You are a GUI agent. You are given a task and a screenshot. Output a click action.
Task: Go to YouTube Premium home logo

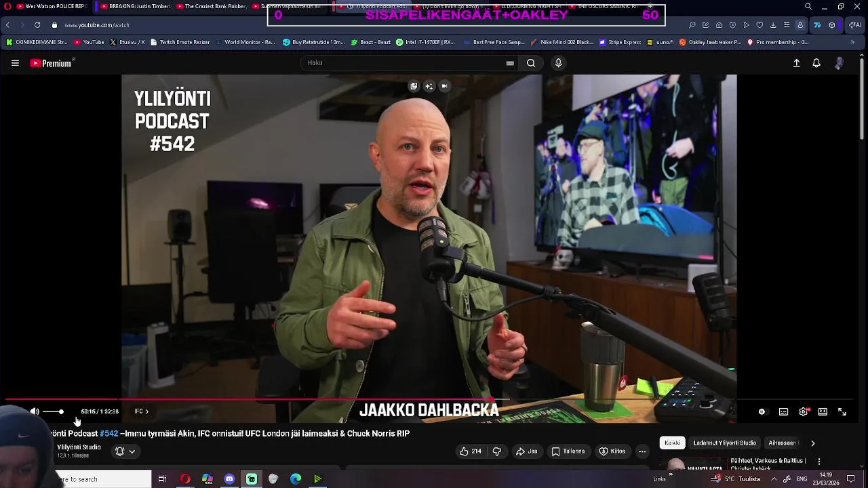pos(52,63)
